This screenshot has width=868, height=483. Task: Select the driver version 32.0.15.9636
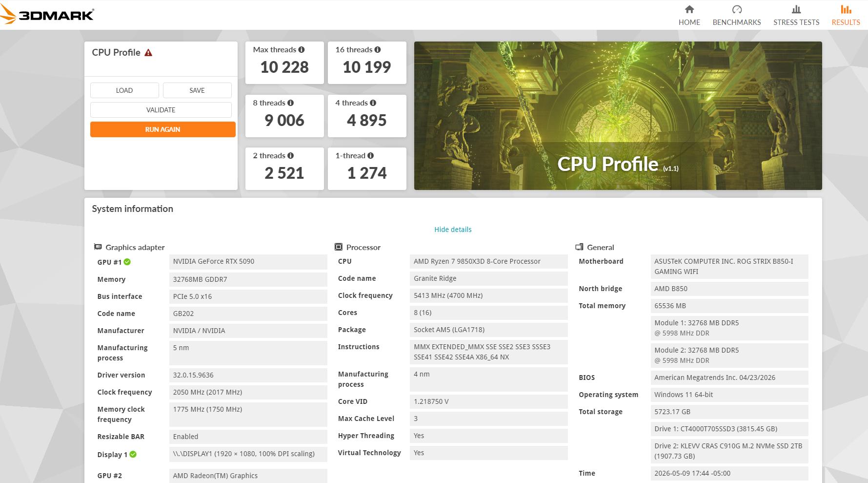[x=248, y=375]
